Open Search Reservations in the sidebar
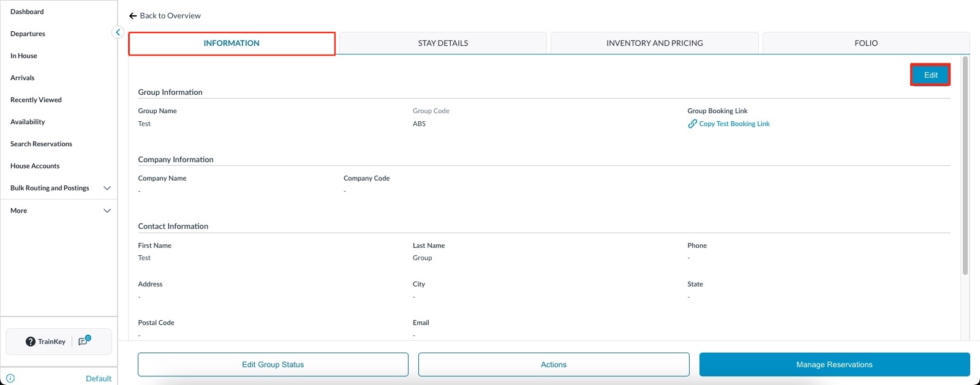The image size is (980, 385). coord(41,144)
